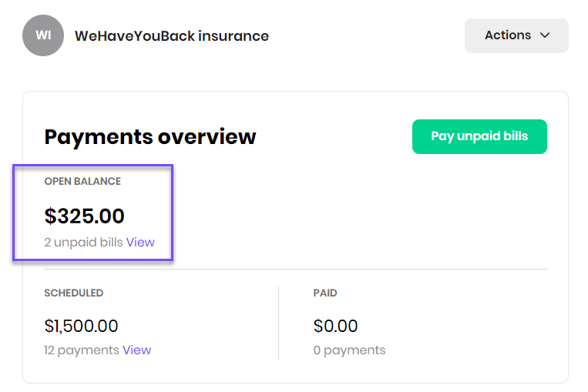Click the $0.00 paid amount
Image resolution: width=588 pixels, height=392 pixels.
[x=335, y=326]
